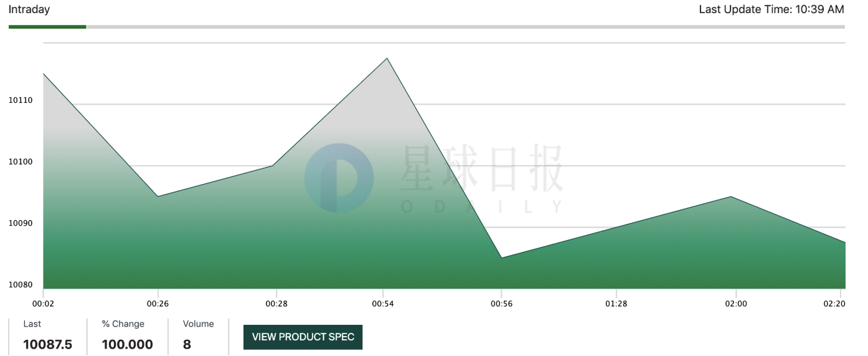
Task: Click the Last Update Time text
Action: click(x=771, y=9)
